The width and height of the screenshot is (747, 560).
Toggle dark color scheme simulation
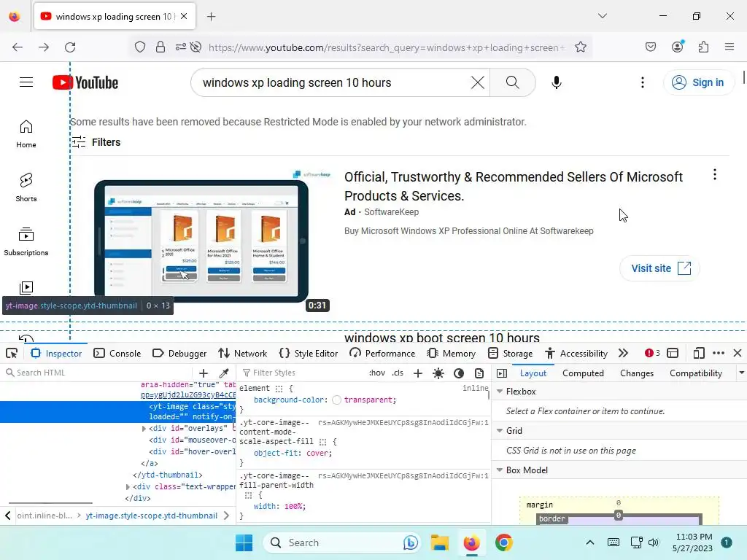tap(459, 373)
